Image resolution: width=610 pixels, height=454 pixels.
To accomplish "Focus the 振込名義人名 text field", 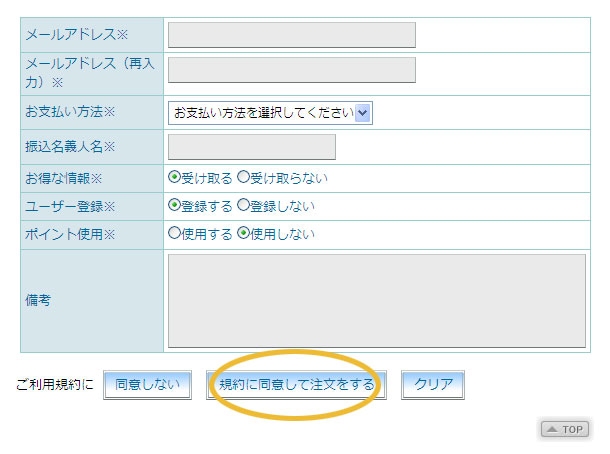I will click(x=252, y=147).
